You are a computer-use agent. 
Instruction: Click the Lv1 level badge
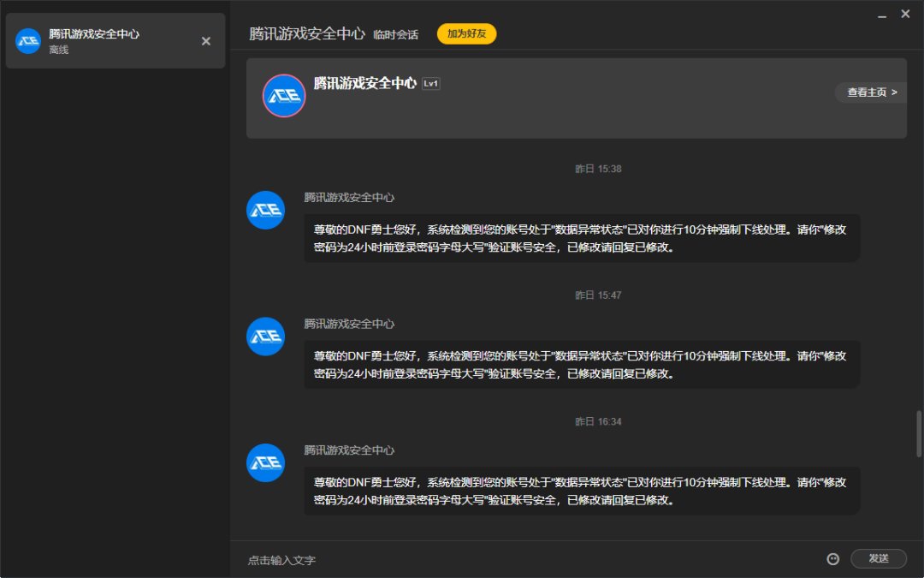coord(430,84)
